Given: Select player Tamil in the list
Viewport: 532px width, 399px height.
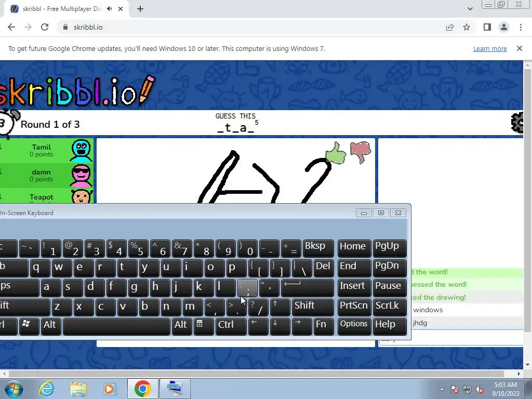Looking at the screenshot, I should pos(46,151).
